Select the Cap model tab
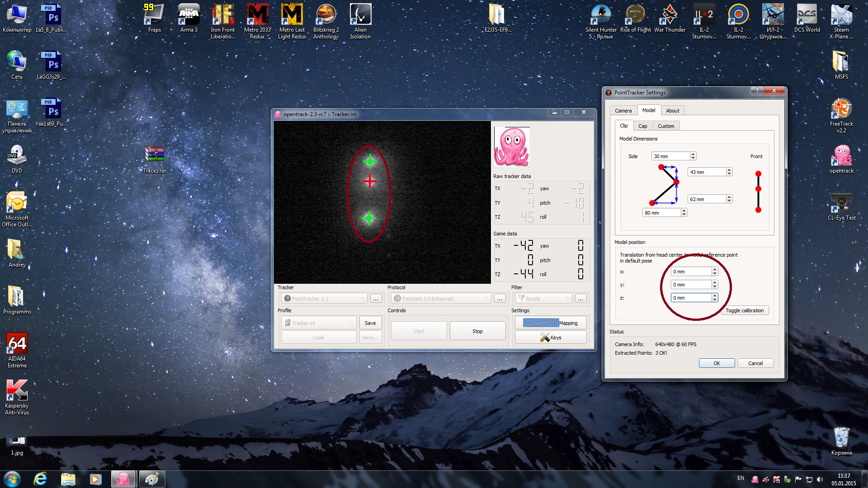868x488 pixels. coord(642,126)
